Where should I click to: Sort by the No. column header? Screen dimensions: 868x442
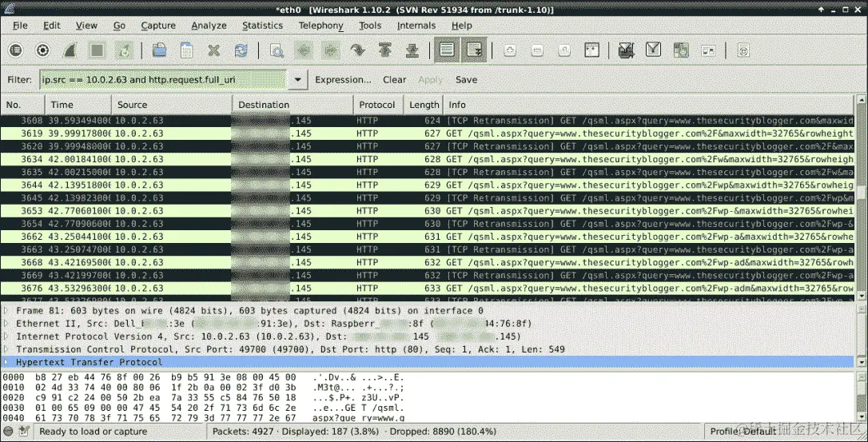click(x=22, y=105)
